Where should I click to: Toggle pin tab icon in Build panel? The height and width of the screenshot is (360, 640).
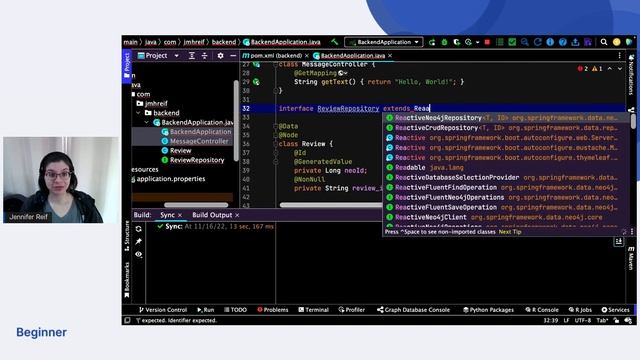coord(139,241)
